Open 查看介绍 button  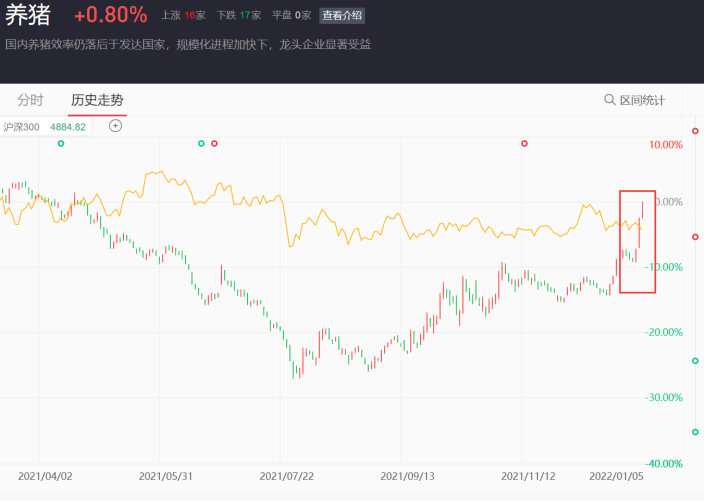342,16
